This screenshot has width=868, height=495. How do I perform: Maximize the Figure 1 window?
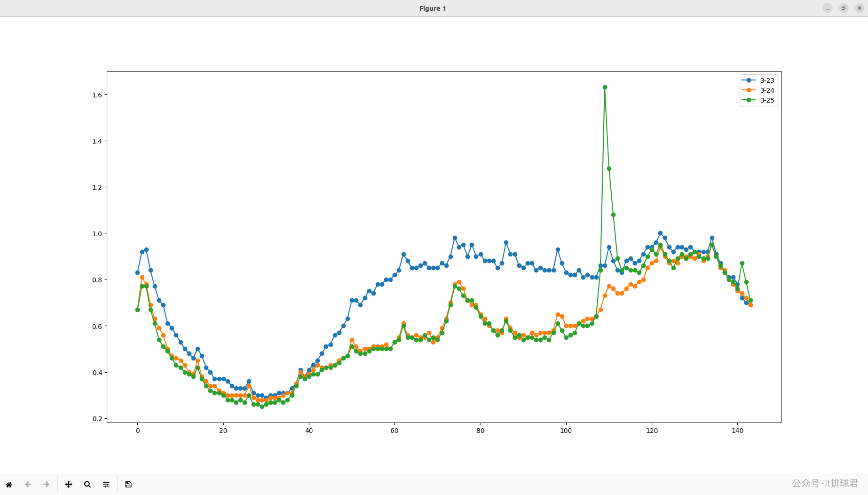(x=844, y=8)
